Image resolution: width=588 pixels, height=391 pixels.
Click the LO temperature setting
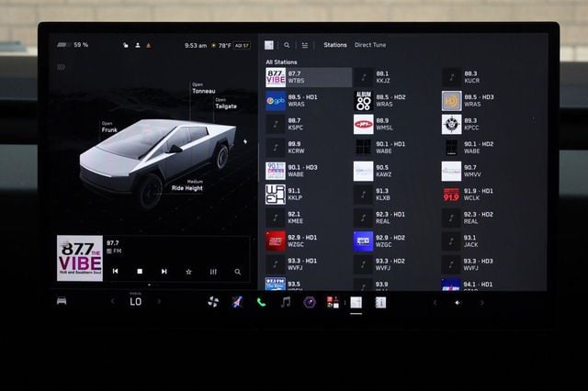pyautogui.click(x=135, y=302)
